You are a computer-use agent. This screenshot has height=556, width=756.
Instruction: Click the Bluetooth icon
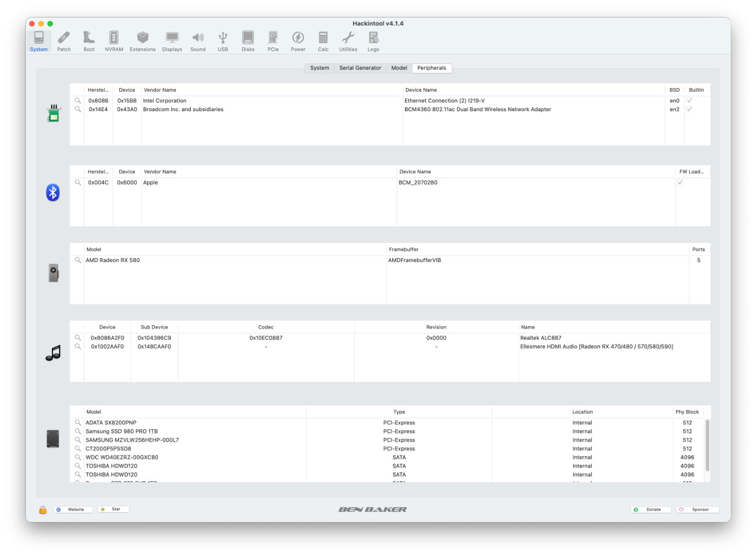(53, 193)
